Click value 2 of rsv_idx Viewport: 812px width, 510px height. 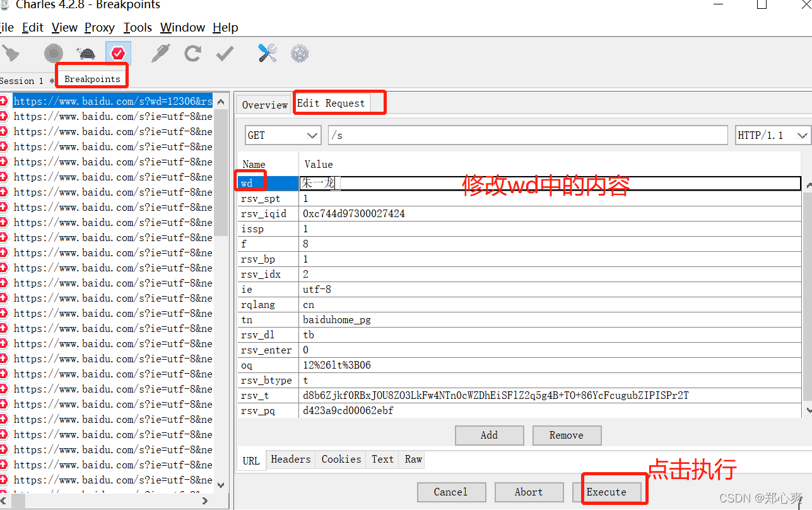(x=305, y=274)
